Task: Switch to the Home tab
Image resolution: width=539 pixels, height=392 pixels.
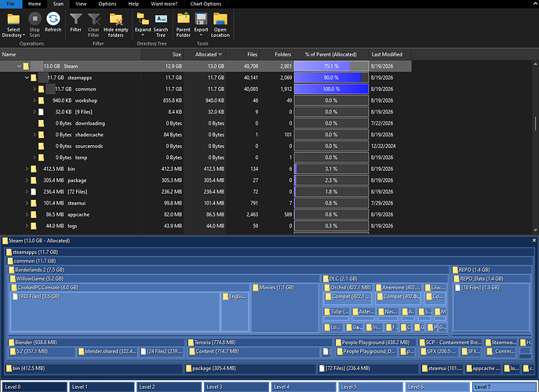Action: [35, 4]
